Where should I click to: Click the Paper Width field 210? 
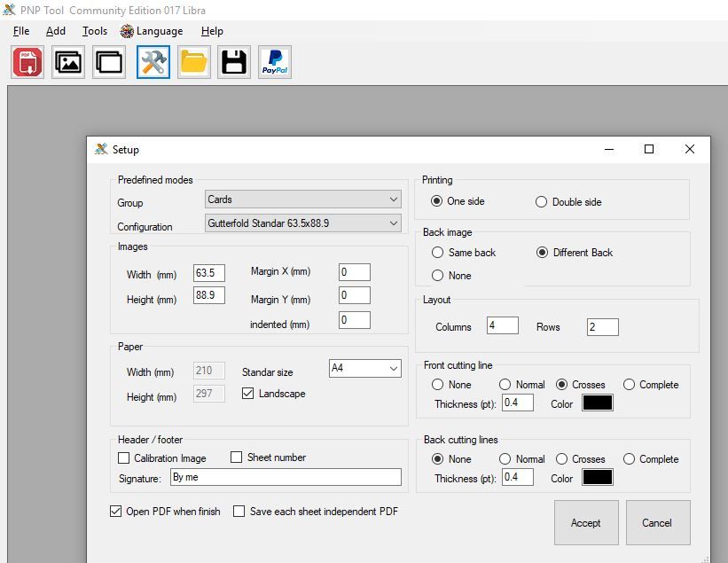(209, 371)
